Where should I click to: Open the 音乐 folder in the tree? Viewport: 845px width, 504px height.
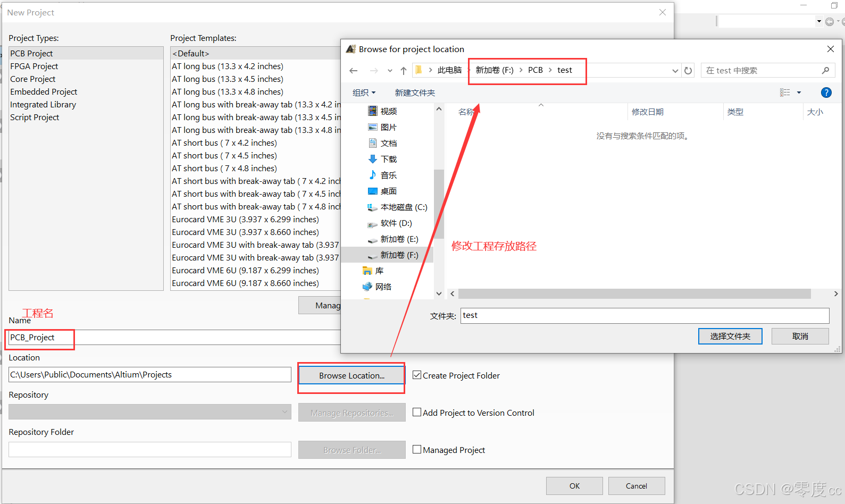389,175
